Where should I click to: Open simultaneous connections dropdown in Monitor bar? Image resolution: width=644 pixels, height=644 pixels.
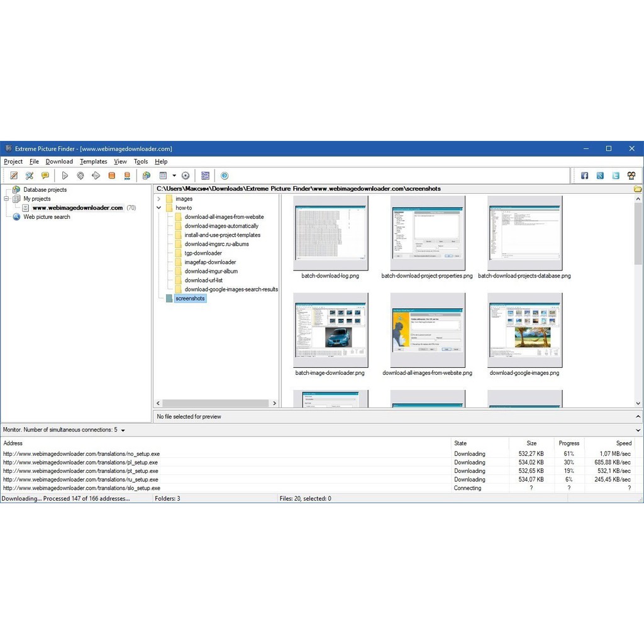(x=123, y=431)
